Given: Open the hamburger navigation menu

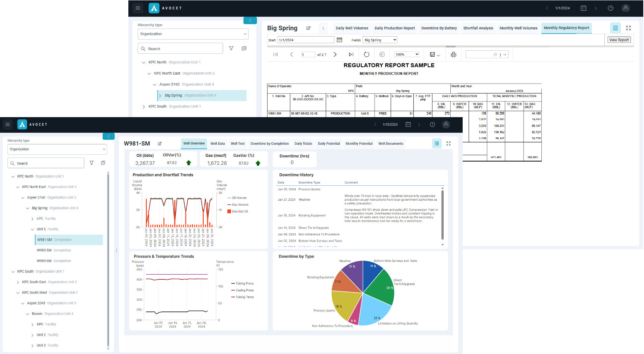Looking at the screenshot, I should coord(138,8).
